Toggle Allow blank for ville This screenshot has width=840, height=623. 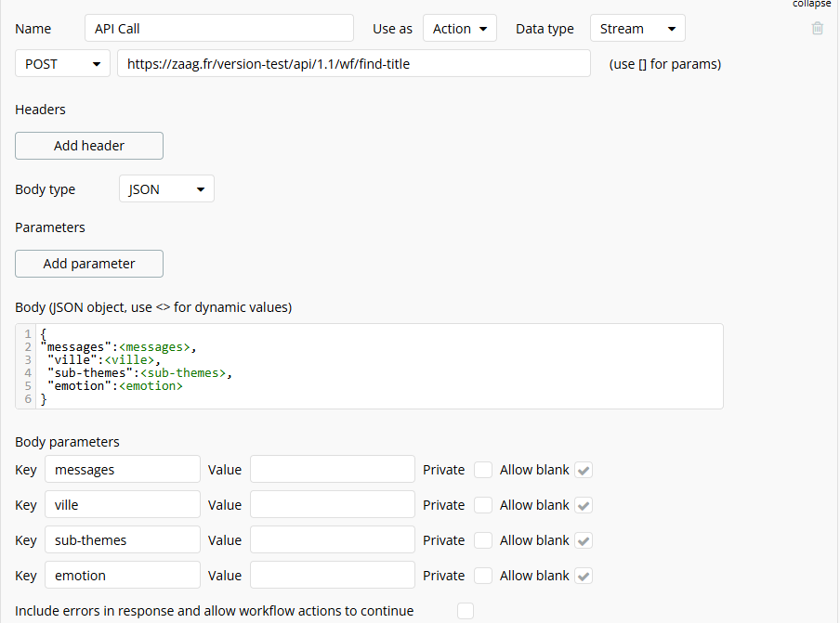coord(584,505)
